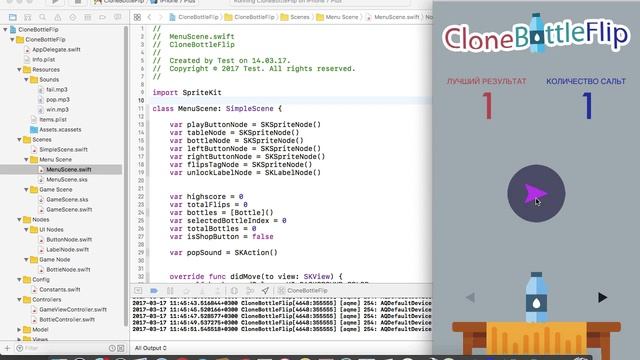The height and width of the screenshot is (360, 640).
Task: Open the Test navigator icon
Action: (x=73, y=17)
